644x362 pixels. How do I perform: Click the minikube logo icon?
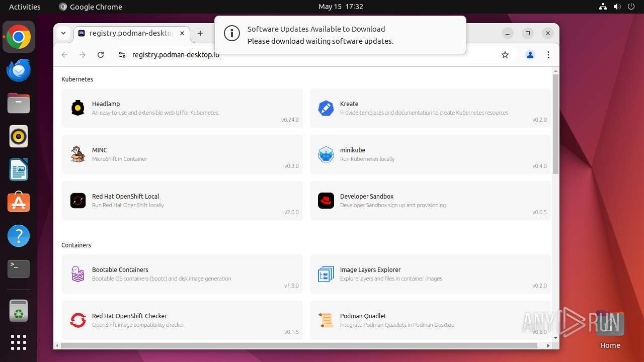pyautogui.click(x=326, y=154)
